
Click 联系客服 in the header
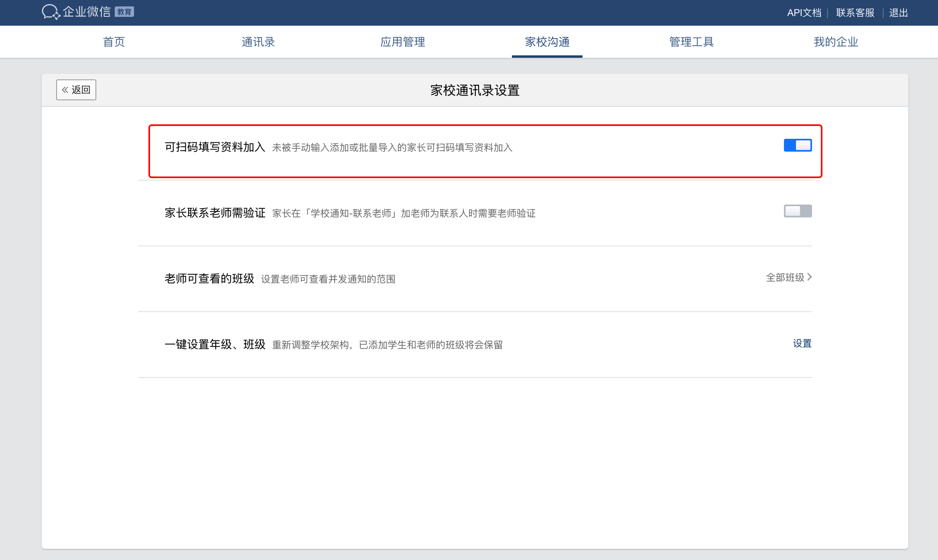pyautogui.click(x=855, y=13)
